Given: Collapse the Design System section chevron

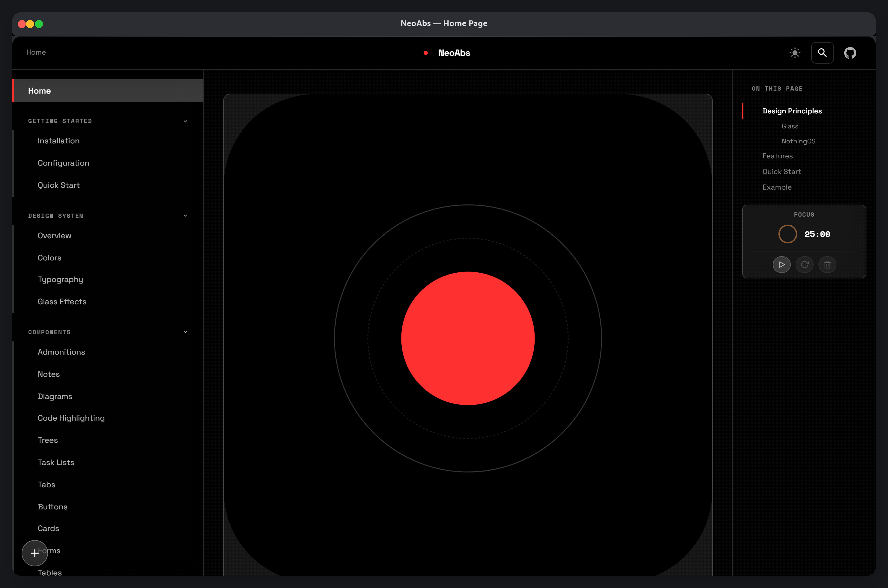Looking at the screenshot, I should [185, 216].
